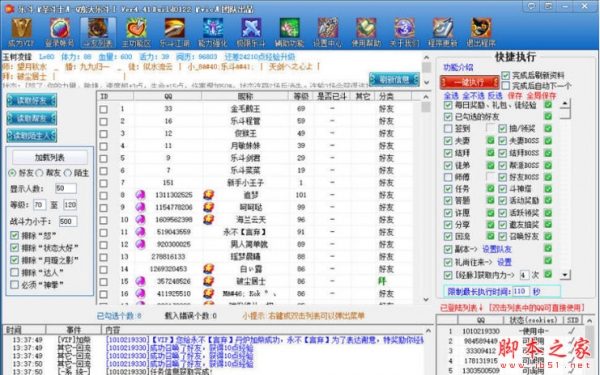Click the 限制最长执行时间 seconds field
Image resolution: width=600 pixels, height=375 pixels.
click(x=521, y=292)
